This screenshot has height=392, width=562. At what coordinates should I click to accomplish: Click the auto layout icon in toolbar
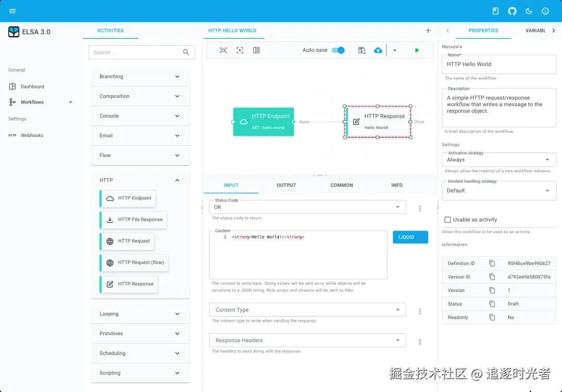(x=256, y=50)
